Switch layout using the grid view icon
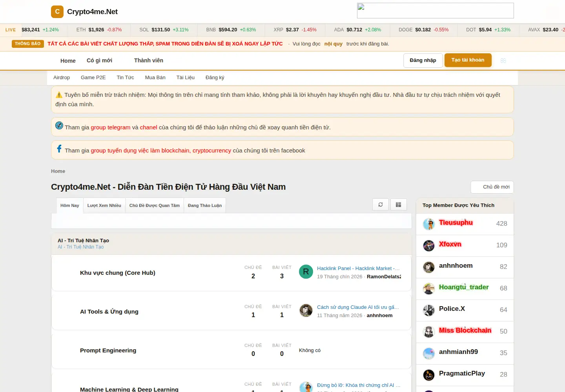 (x=399, y=205)
